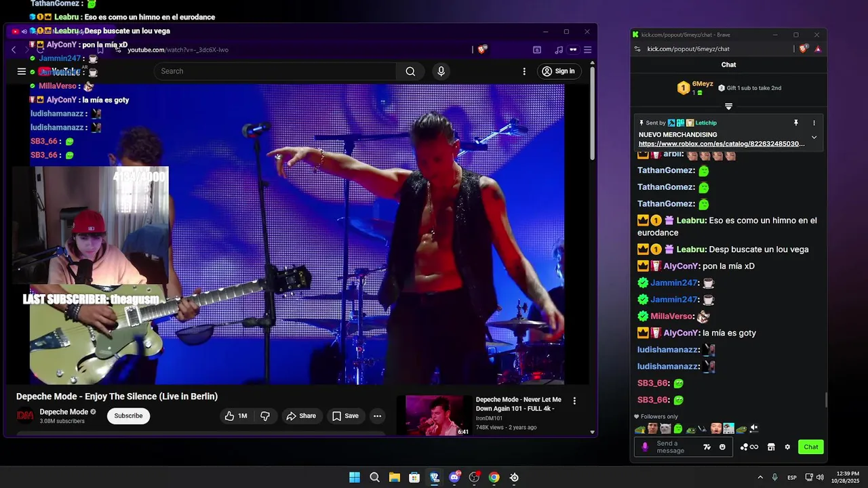Collapse the leaderboard with the small arrow

click(x=728, y=106)
